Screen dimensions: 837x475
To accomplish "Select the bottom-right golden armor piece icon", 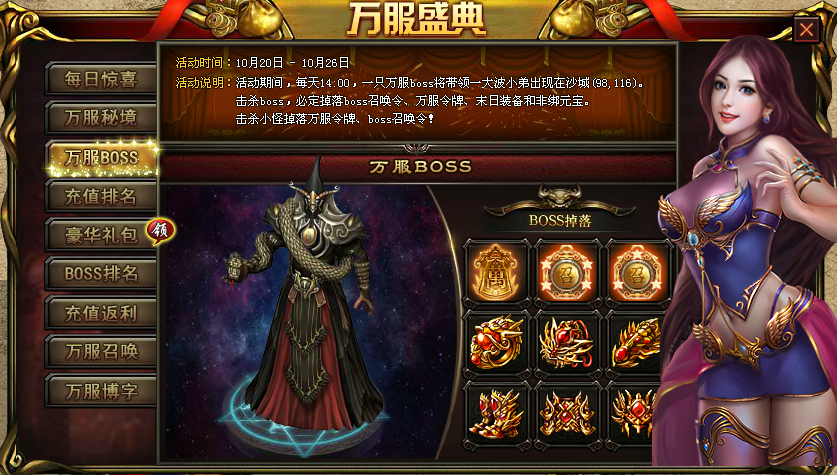I will point(633,414).
